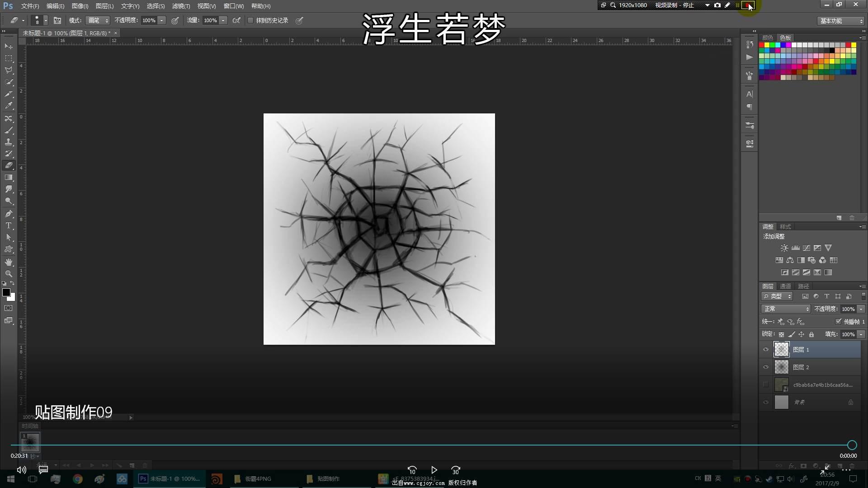This screenshot has height=488, width=868.
Task: Open the 文件(F) menu
Action: coord(30,6)
